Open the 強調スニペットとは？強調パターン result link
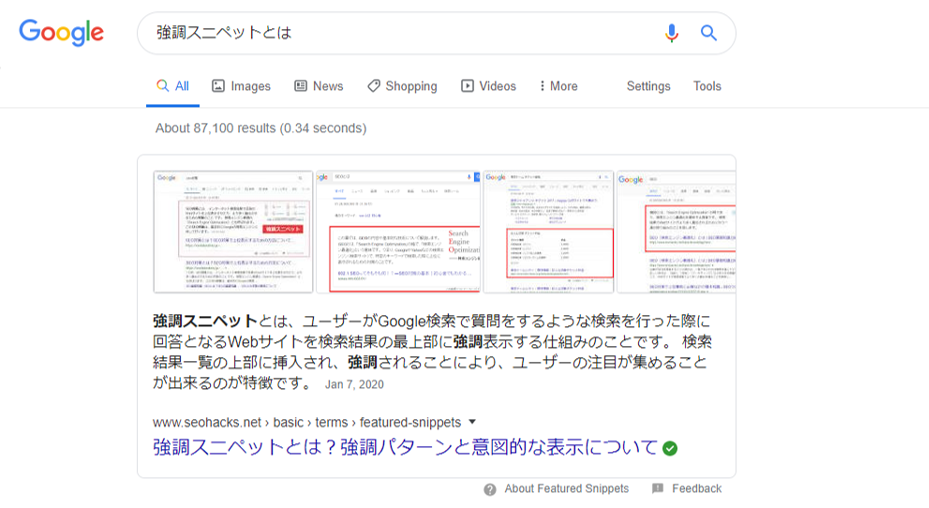Image resolution: width=929 pixels, height=508 pixels. point(405,447)
